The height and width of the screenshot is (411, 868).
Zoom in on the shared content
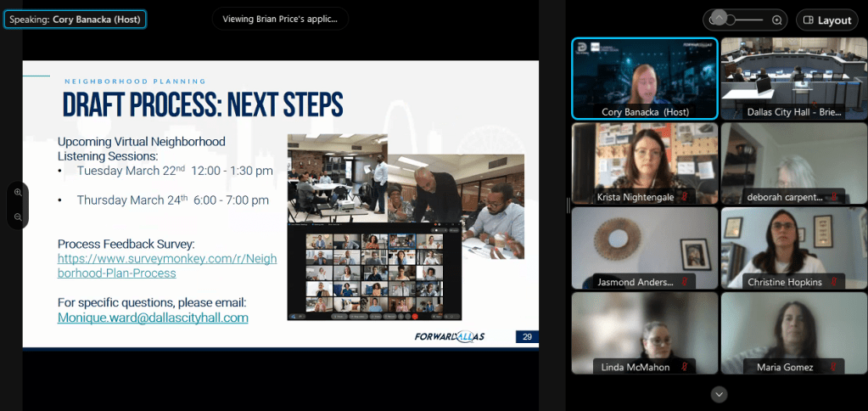(x=18, y=193)
